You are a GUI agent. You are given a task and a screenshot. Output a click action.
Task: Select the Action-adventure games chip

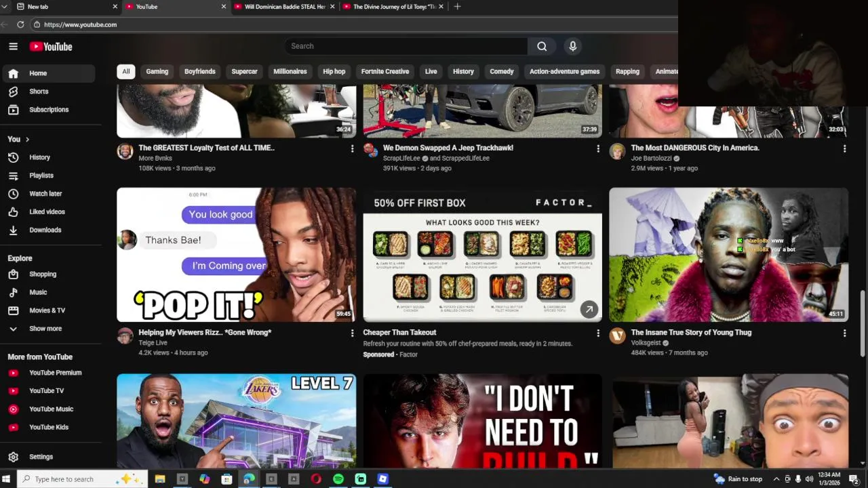pyautogui.click(x=564, y=71)
